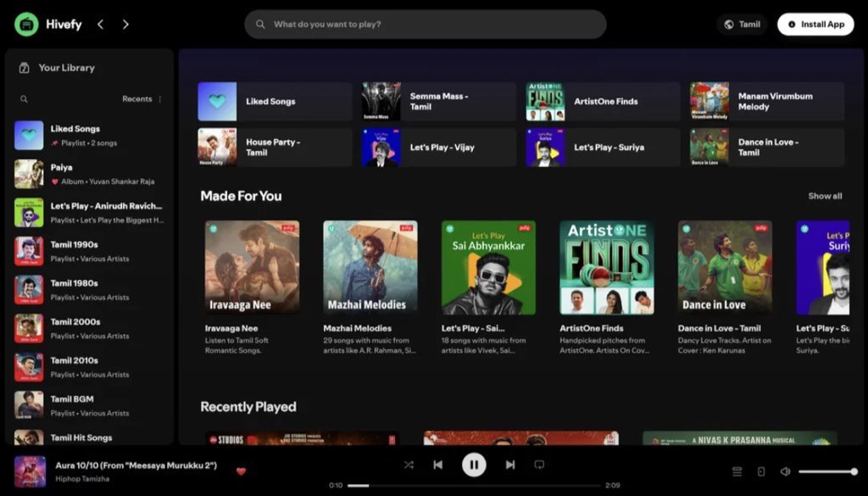868x496 pixels.
Task: Click the Aura 10/10 song title
Action: 136,465
